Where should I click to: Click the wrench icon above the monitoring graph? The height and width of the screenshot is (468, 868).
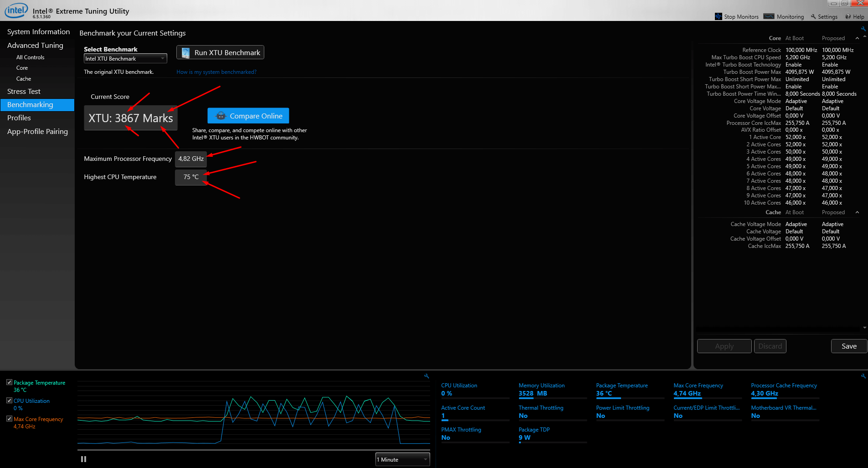(426, 376)
